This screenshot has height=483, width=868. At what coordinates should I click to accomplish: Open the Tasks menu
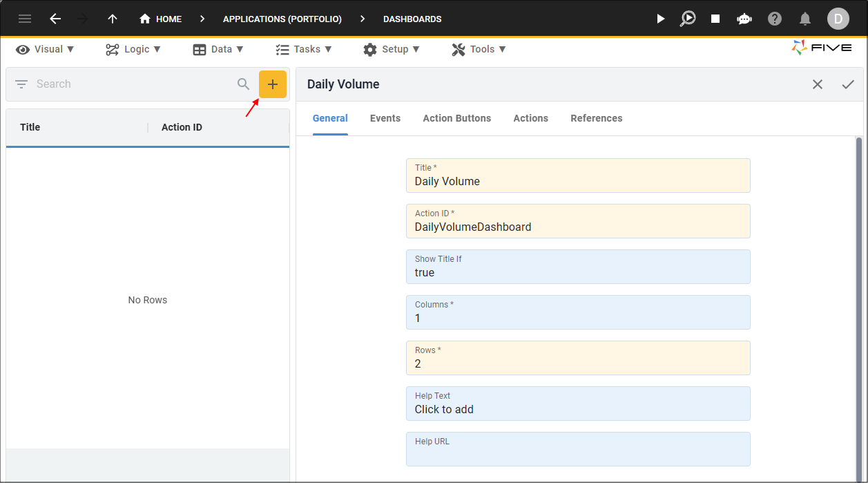(x=304, y=49)
